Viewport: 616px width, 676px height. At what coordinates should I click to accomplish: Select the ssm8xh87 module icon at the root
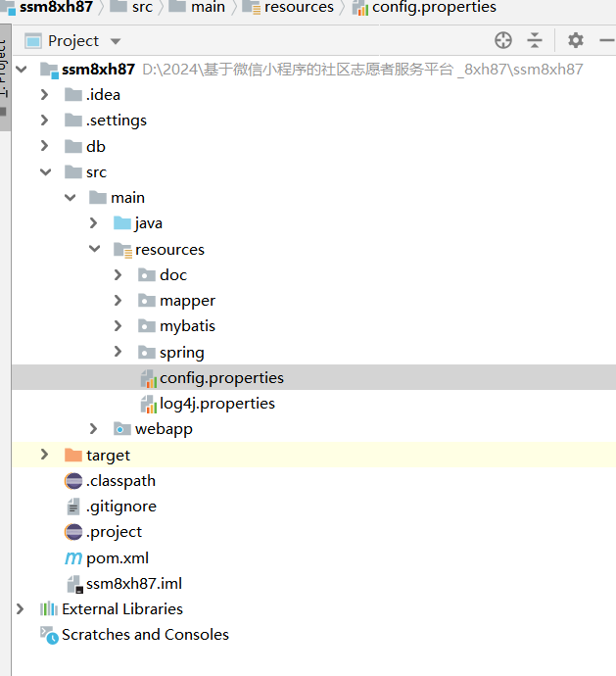click(49, 70)
